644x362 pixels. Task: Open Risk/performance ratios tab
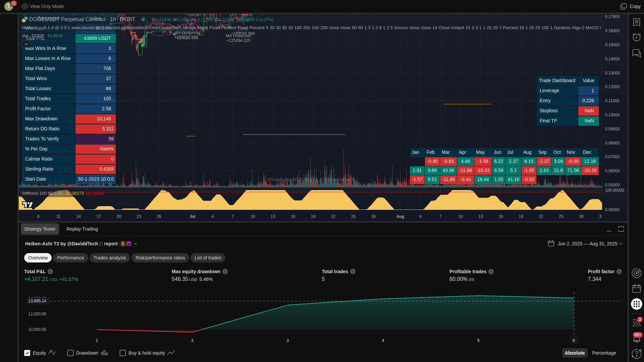click(160, 258)
